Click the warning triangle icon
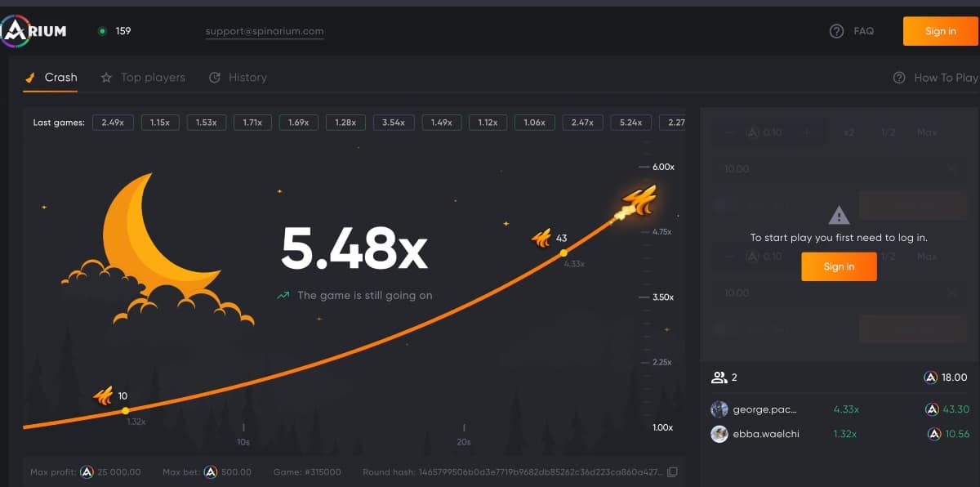The image size is (980, 487). [x=839, y=216]
